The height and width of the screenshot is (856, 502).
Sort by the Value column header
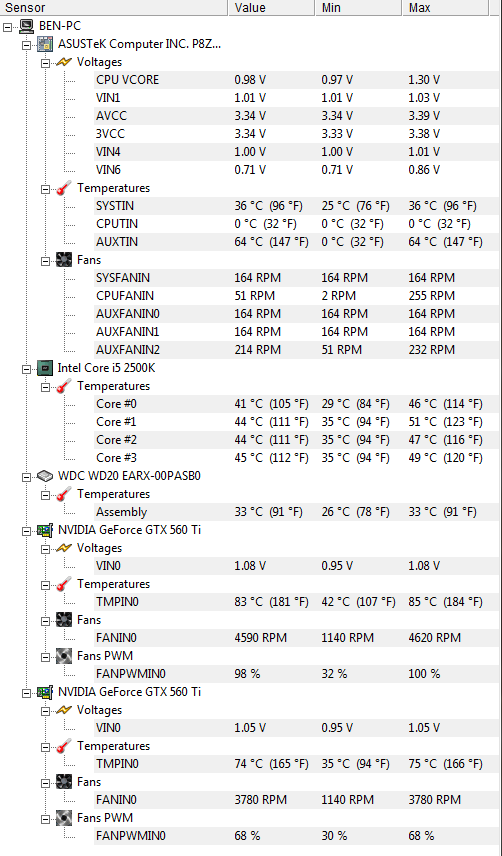coord(272,8)
